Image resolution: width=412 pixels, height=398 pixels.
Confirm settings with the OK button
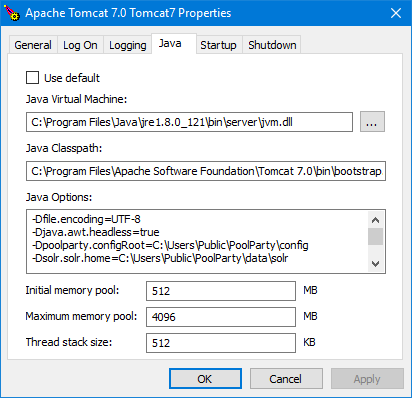click(205, 379)
